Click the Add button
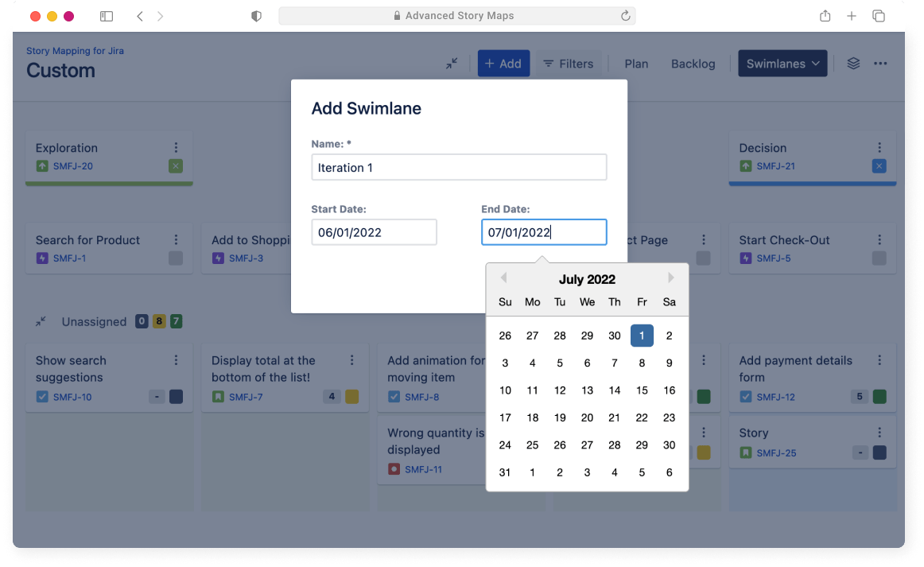Viewport: 924px width, 567px height. click(503, 63)
